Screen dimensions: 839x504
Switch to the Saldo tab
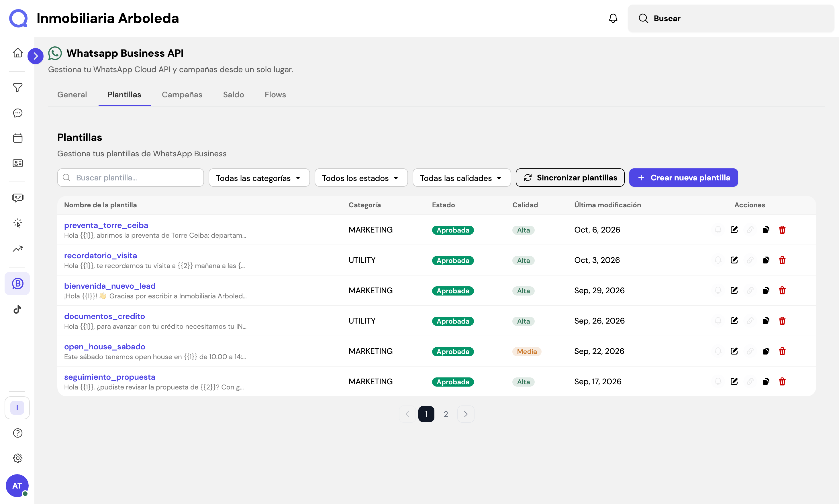click(x=233, y=95)
